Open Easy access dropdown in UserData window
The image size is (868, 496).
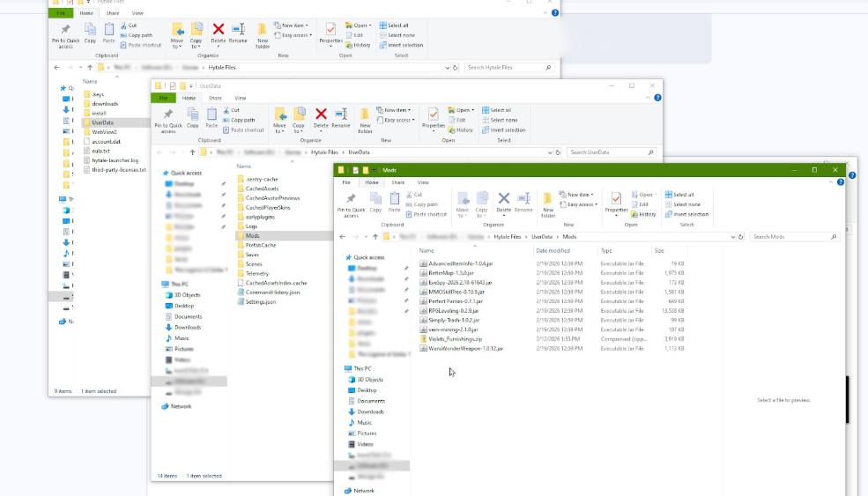[396, 120]
